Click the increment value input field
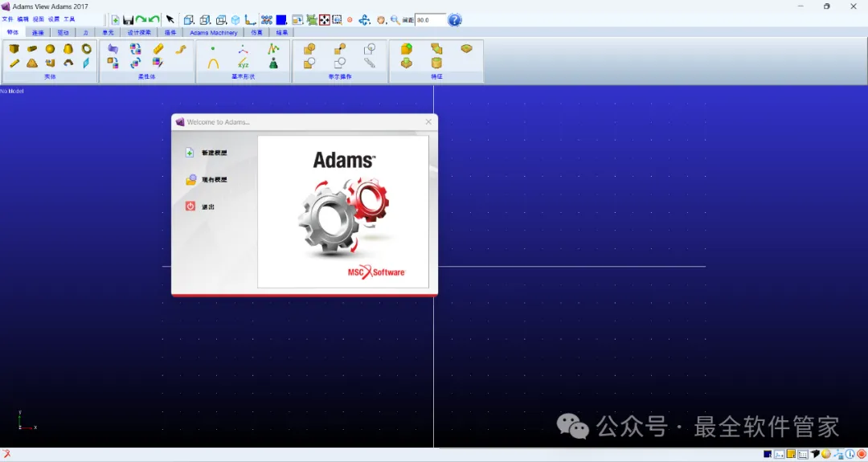This screenshot has width=868, height=462. click(430, 20)
